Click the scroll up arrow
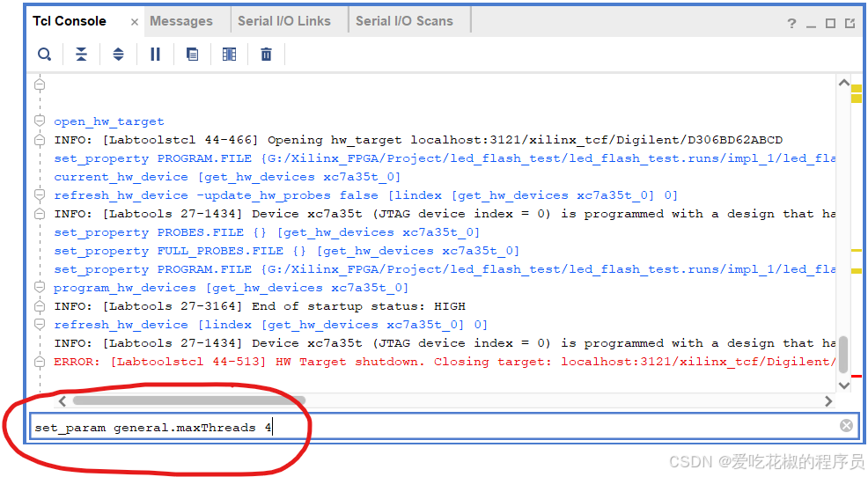Image resolution: width=868 pixels, height=477 pixels. (843, 83)
